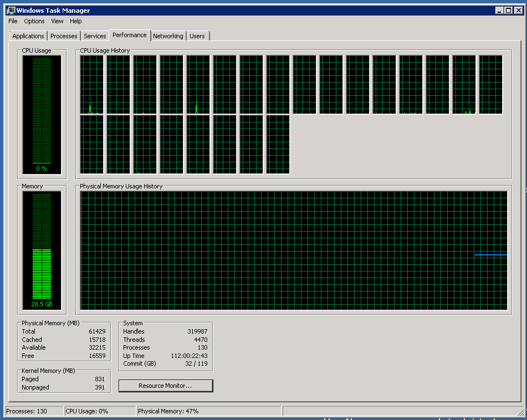Click the Task Manager icon in title bar
Screen dimensions: 527x420
(x=11, y=10)
